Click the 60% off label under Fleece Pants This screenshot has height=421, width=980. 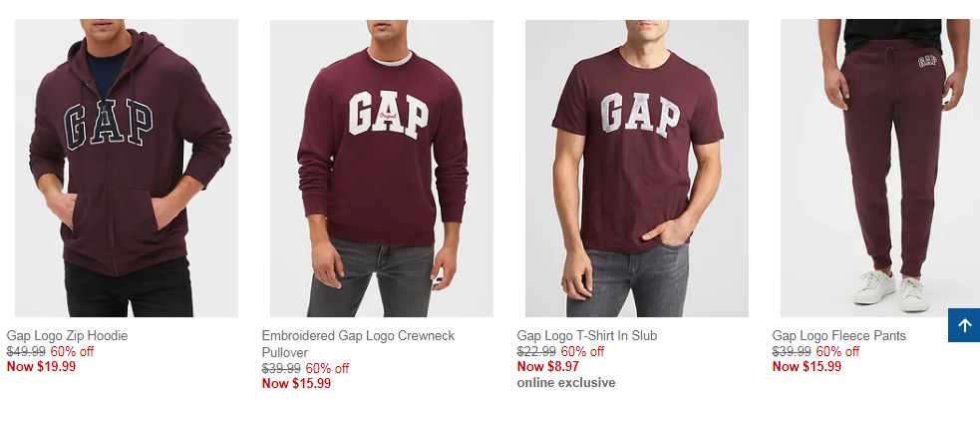(837, 351)
